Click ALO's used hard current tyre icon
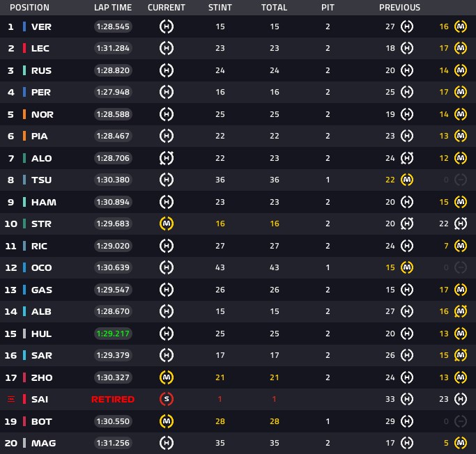This screenshot has width=476, height=454. click(167, 158)
